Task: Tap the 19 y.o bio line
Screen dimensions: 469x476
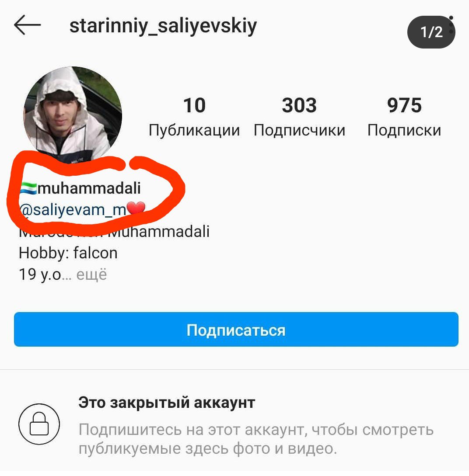Action: (40, 274)
